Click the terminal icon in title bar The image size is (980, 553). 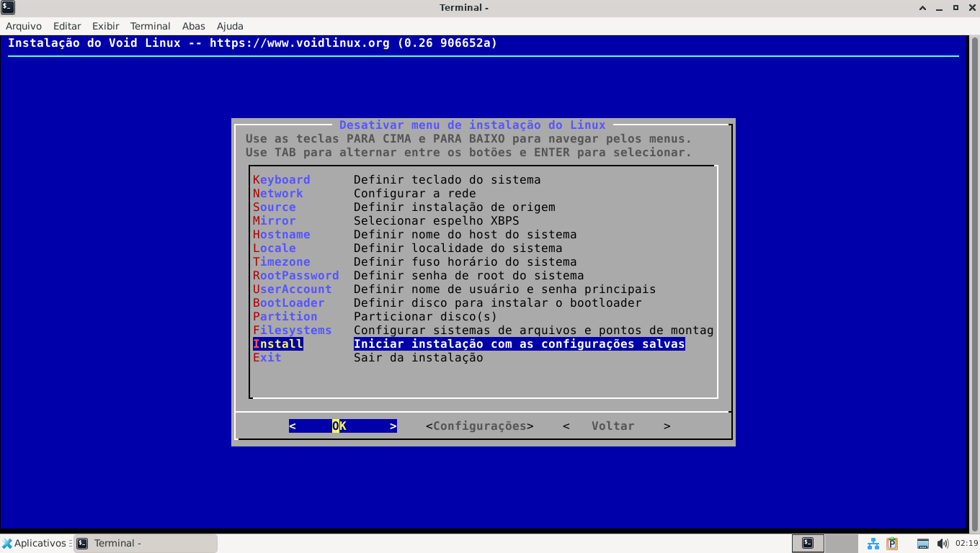pyautogui.click(x=8, y=7)
